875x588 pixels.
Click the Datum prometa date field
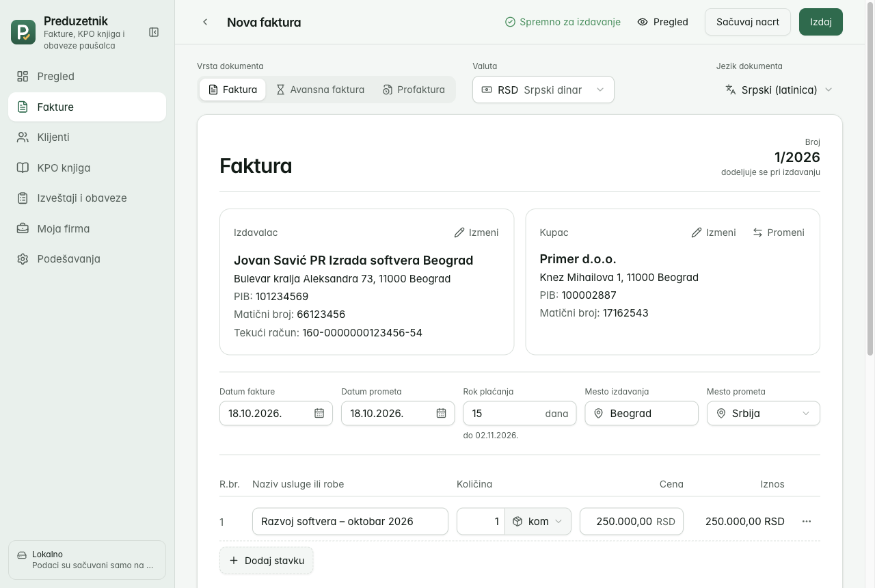coord(398,413)
